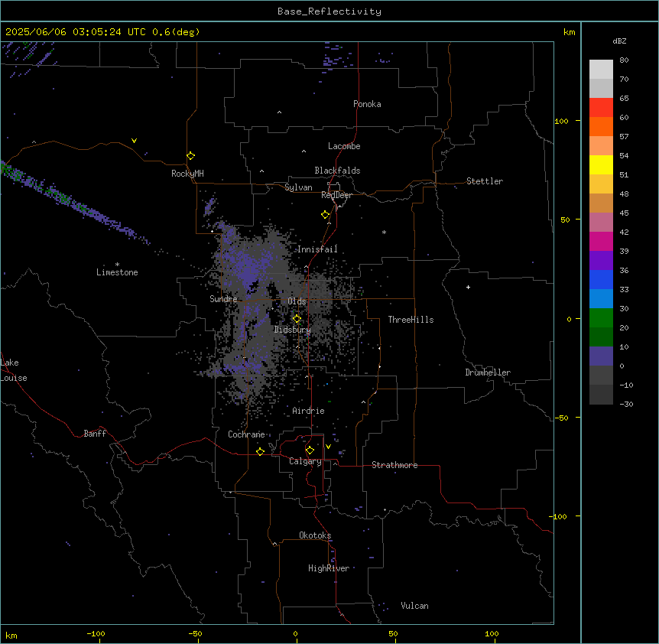
Task: Click the yellow diamond marker south of RedDeer
Action: pos(326,215)
